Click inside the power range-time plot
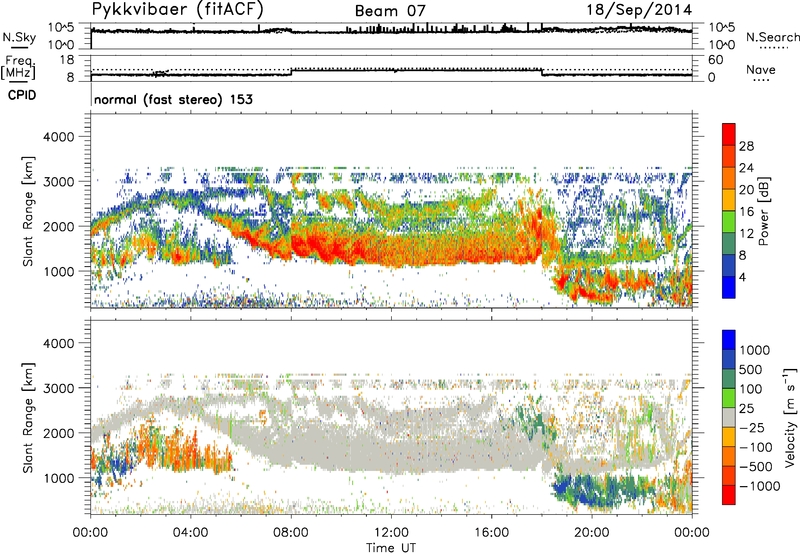This screenshot has width=800, height=554. coord(391,210)
